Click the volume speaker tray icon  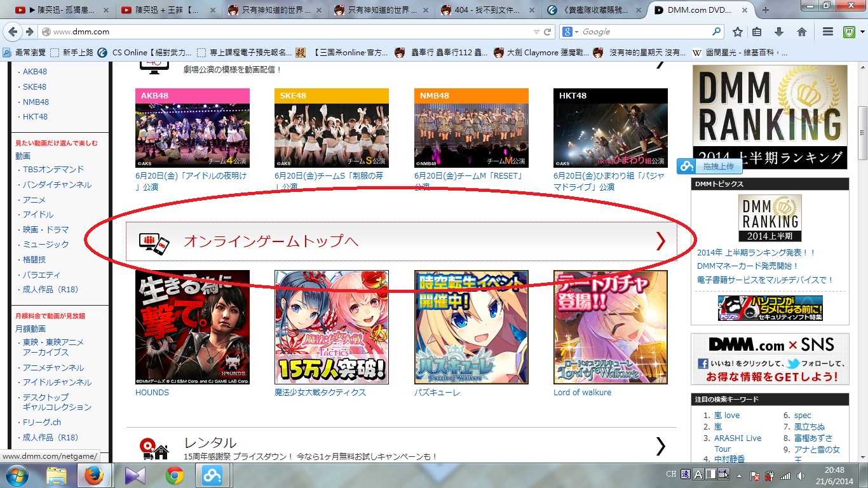click(x=799, y=475)
